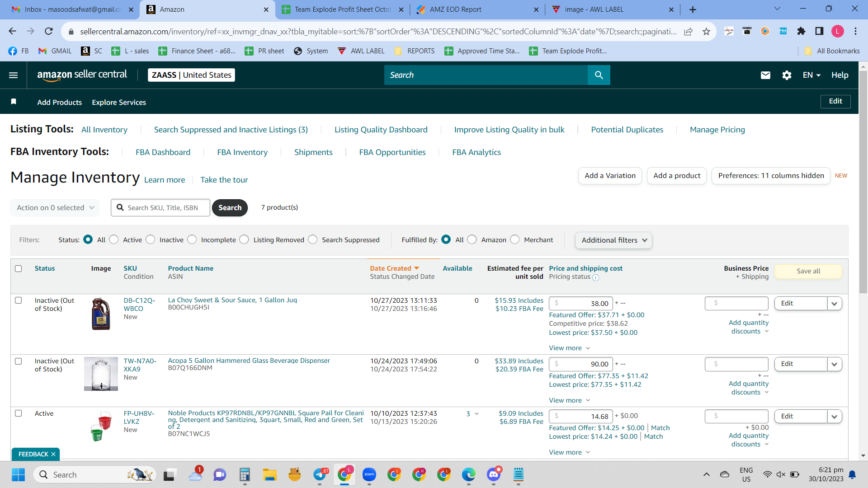Viewport: 868px width, 488px height.
Task: Select the Inactive status radio button
Action: click(x=151, y=239)
